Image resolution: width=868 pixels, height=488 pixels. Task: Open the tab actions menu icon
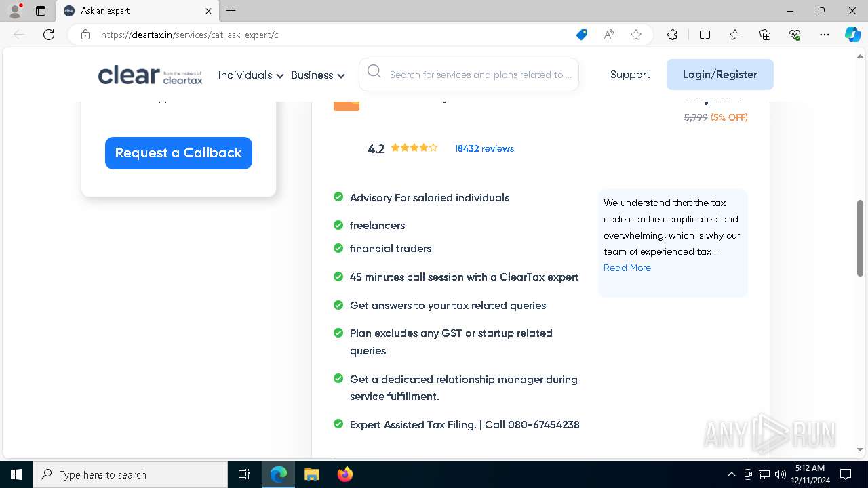tap(41, 11)
